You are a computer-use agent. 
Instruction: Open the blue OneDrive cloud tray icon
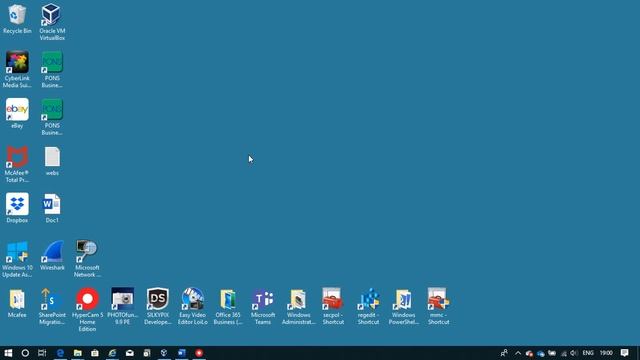541,353
